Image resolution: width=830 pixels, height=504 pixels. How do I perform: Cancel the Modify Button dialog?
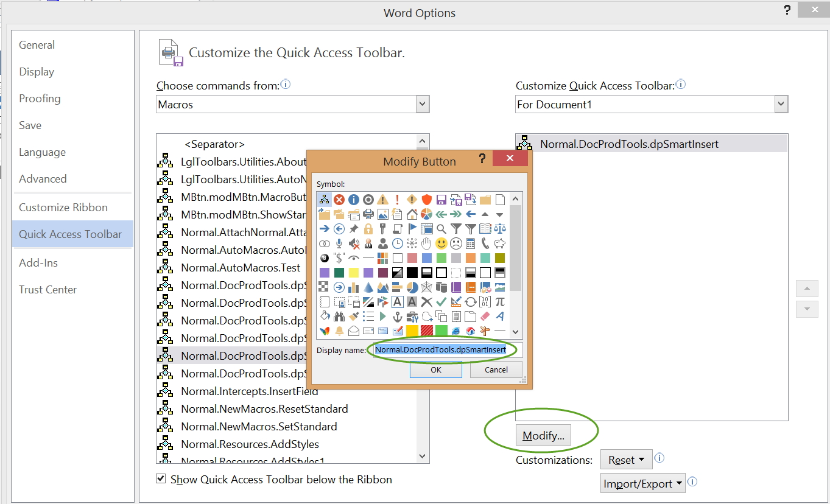tap(496, 369)
